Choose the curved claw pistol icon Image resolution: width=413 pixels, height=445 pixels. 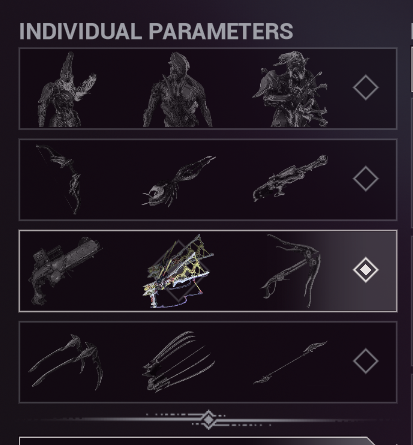point(291,270)
